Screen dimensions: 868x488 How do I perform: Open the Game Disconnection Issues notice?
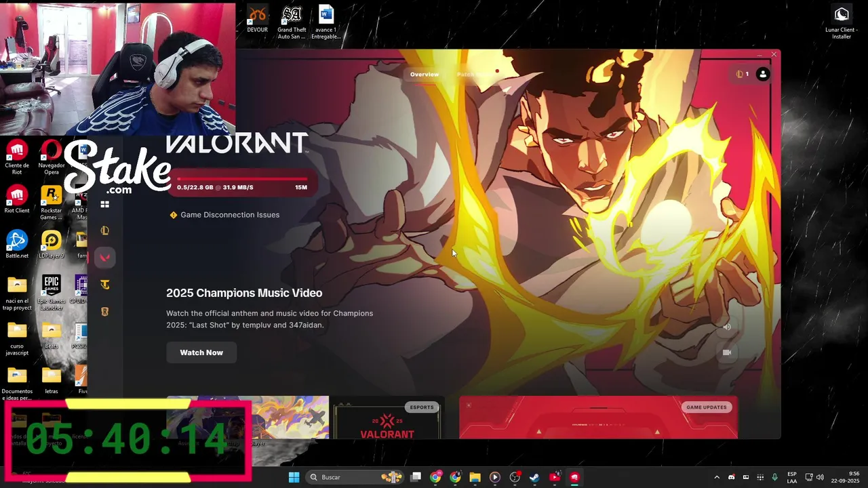click(224, 215)
